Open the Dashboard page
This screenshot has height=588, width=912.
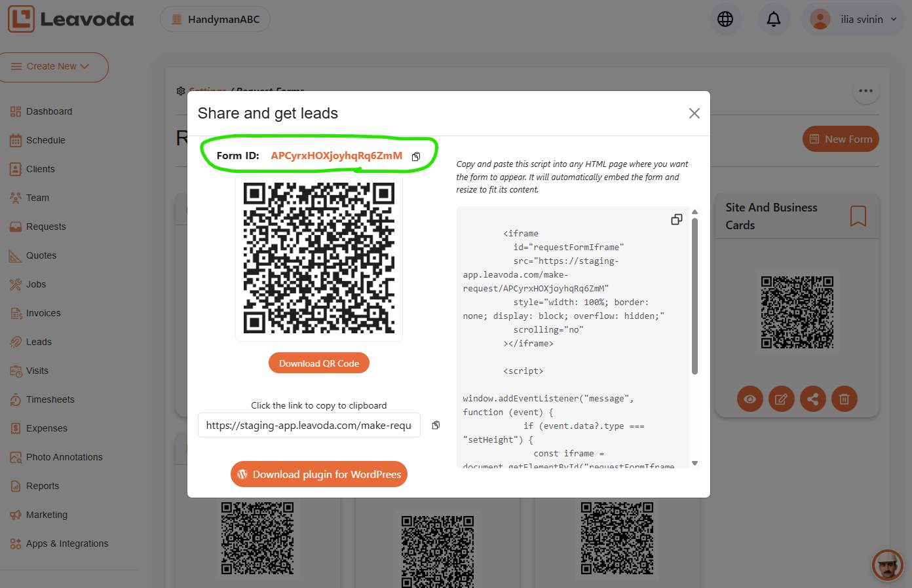coord(49,111)
